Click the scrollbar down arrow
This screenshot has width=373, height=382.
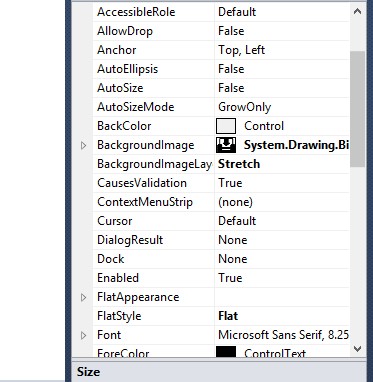point(357,349)
